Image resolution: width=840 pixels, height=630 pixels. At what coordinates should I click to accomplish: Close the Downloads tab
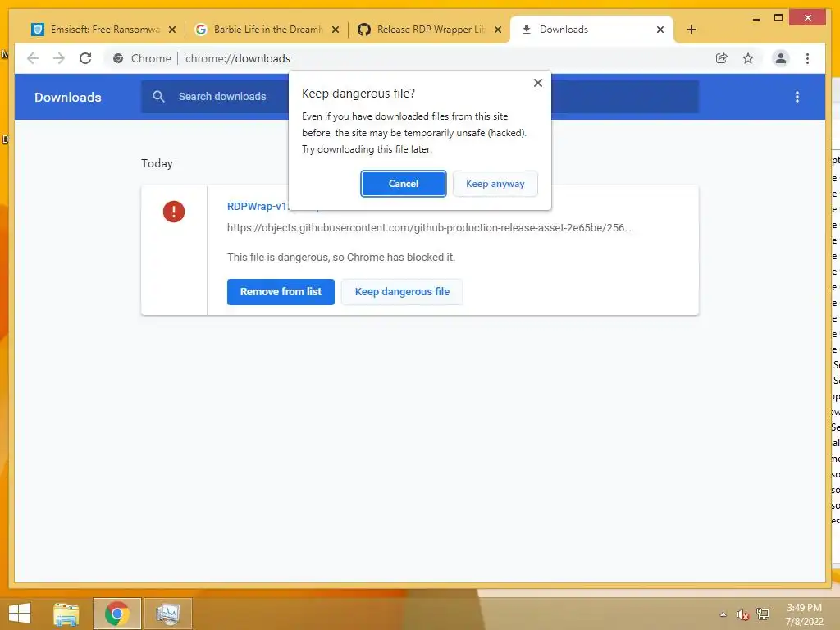[660, 30]
